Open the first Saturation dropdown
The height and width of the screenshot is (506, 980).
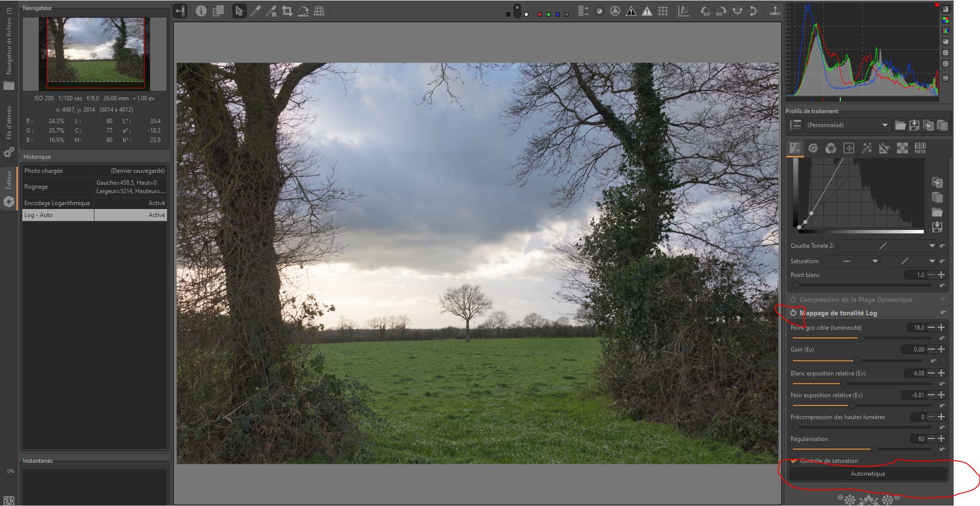click(851, 261)
